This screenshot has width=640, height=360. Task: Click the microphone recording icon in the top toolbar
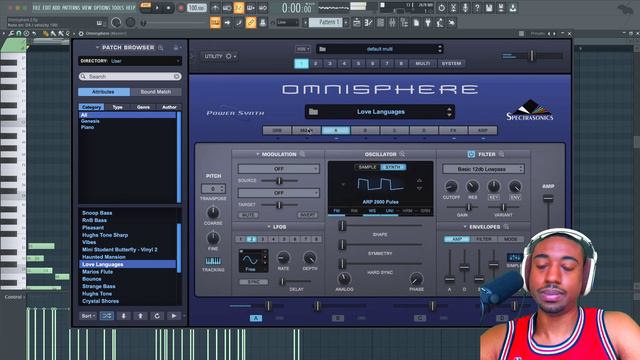(465, 8)
